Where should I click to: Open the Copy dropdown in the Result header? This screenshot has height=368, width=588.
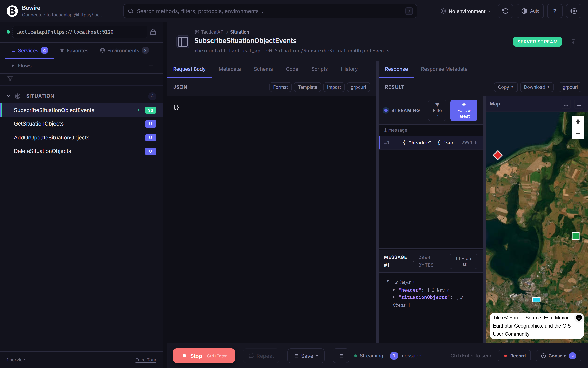(x=506, y=87)
